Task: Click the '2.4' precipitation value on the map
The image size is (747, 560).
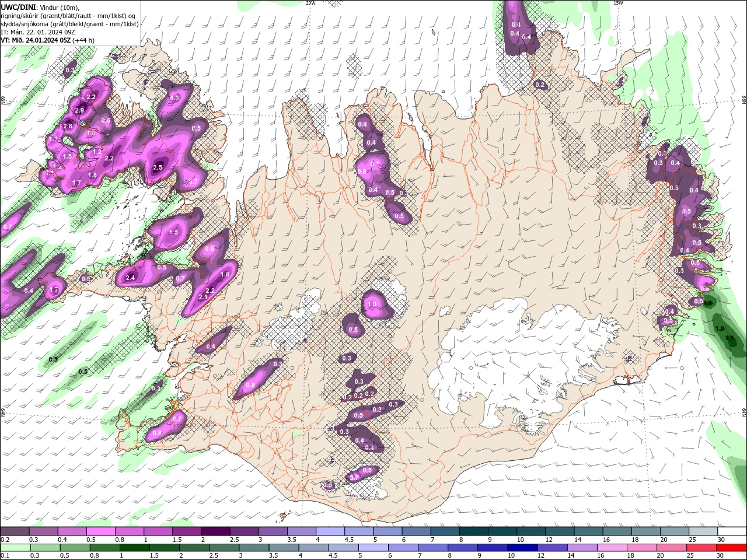Action: point(130,278)
